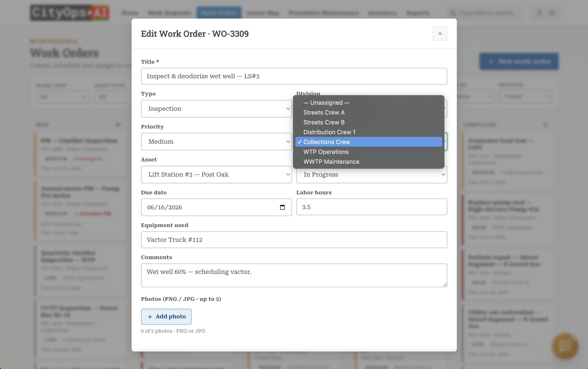The width and height of the screenshot is (588, 369).
Task: Open the status dropdown showing In Progress
Action: (x=372, y=175)
